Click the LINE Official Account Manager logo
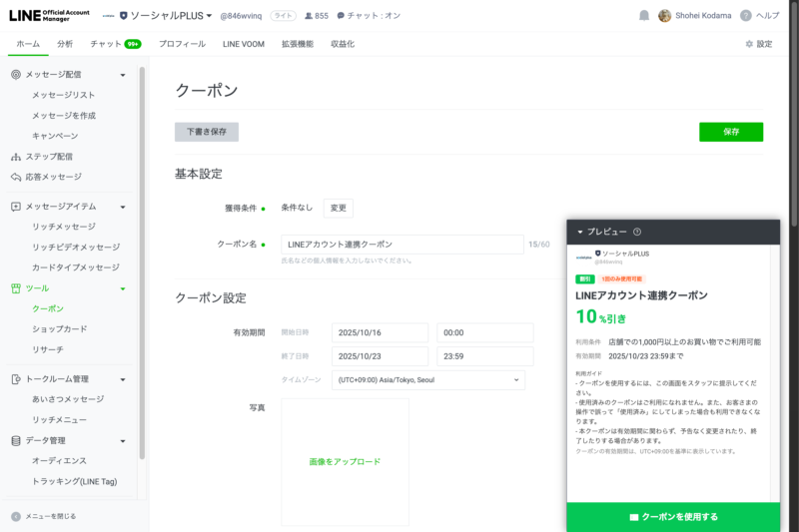Viewport: 799px width, 532px height. tap(49, 16)
